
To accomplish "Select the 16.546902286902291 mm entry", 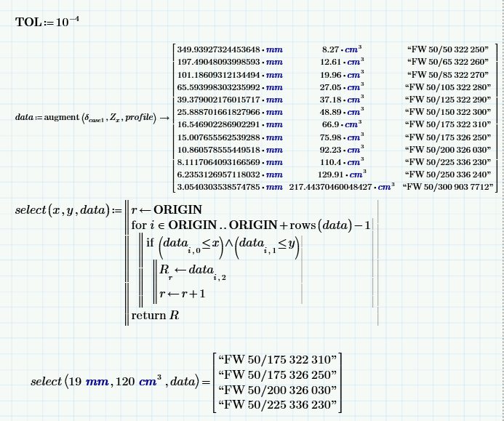I will (x=230, y=124).
